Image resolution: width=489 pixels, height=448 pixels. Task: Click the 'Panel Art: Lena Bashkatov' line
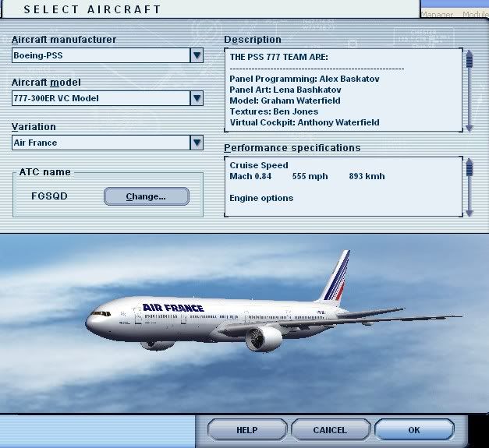[285, 90]
